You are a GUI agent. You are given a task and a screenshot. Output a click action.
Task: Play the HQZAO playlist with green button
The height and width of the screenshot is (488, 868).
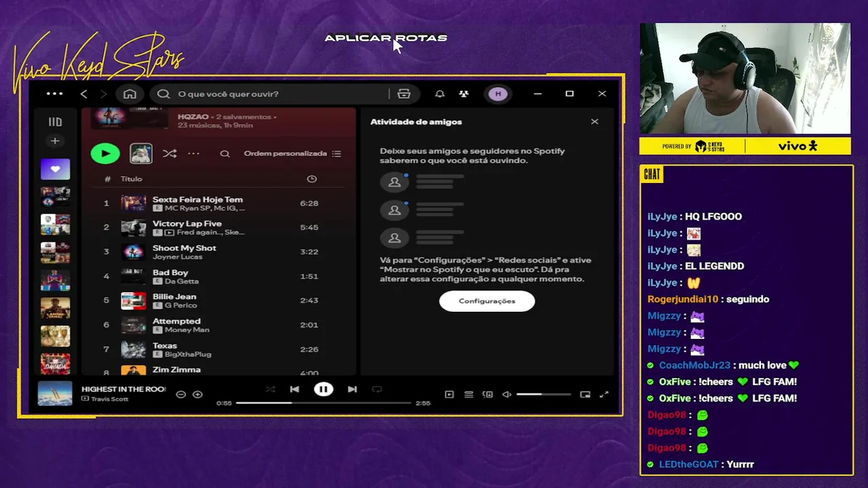(x=105, y=154)
